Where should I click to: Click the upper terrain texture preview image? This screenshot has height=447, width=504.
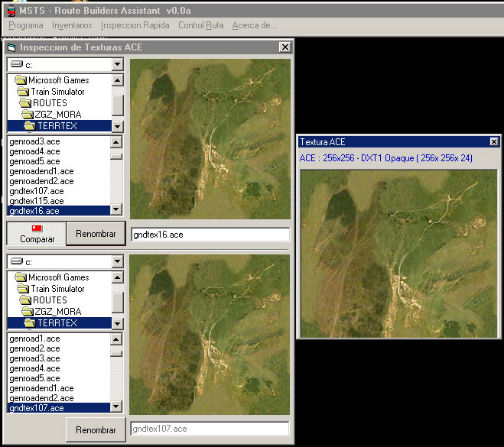point(210,139)
